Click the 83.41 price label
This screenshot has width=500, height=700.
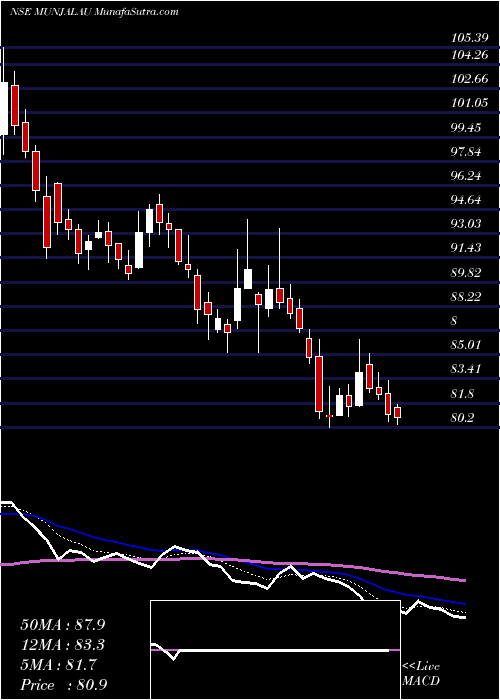(x=466, y=369)
